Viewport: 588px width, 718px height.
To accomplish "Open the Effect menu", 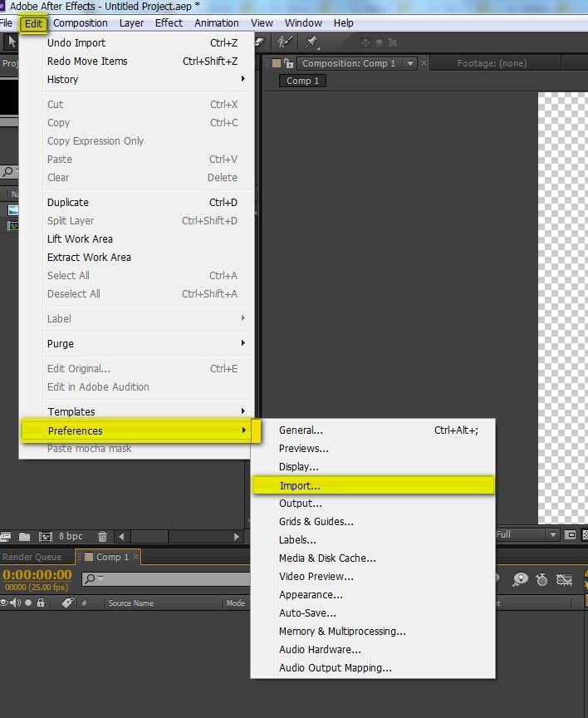I will [169, 23].
